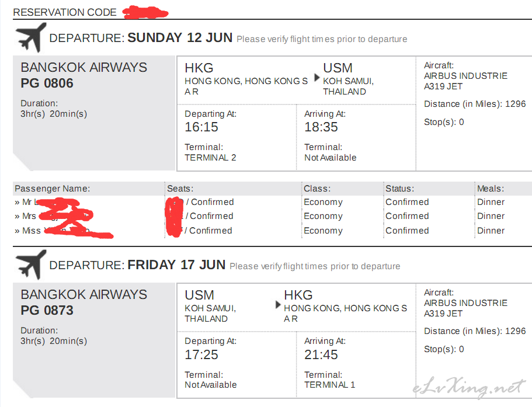This screenshot has width=532, height=407.
Task: Select flight number PG 0873
Action: click(47, 310)
